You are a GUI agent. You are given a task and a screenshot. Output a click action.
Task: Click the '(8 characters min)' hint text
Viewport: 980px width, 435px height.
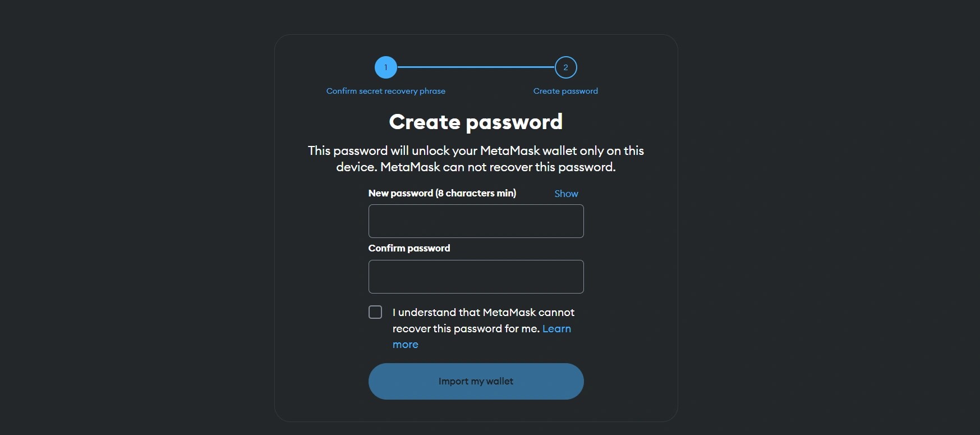pos(476,193)
